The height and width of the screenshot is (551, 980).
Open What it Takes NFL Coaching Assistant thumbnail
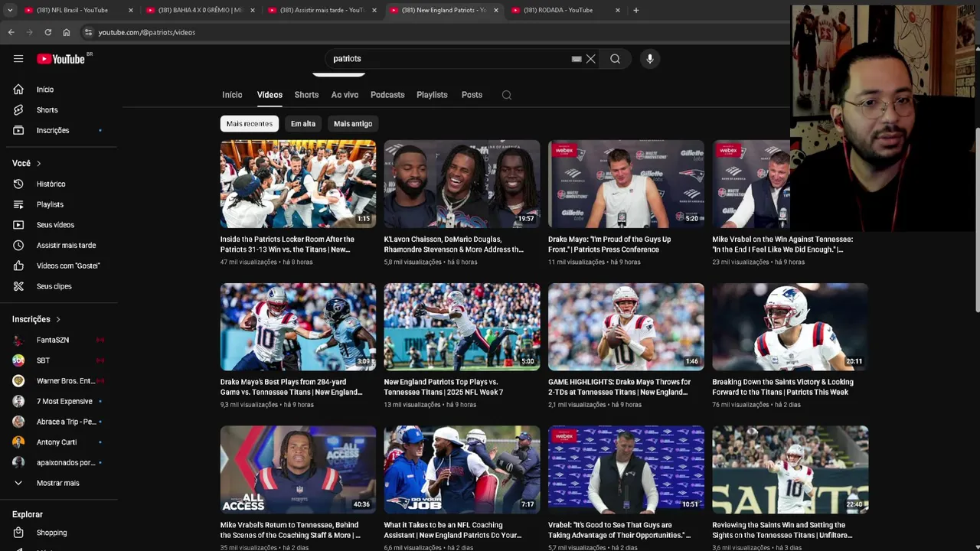tap(462, 469)
